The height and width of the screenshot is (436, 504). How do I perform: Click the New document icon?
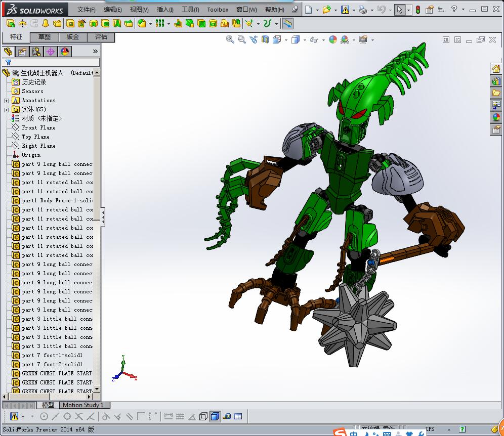pyautogui.click(x=308, y=10)
